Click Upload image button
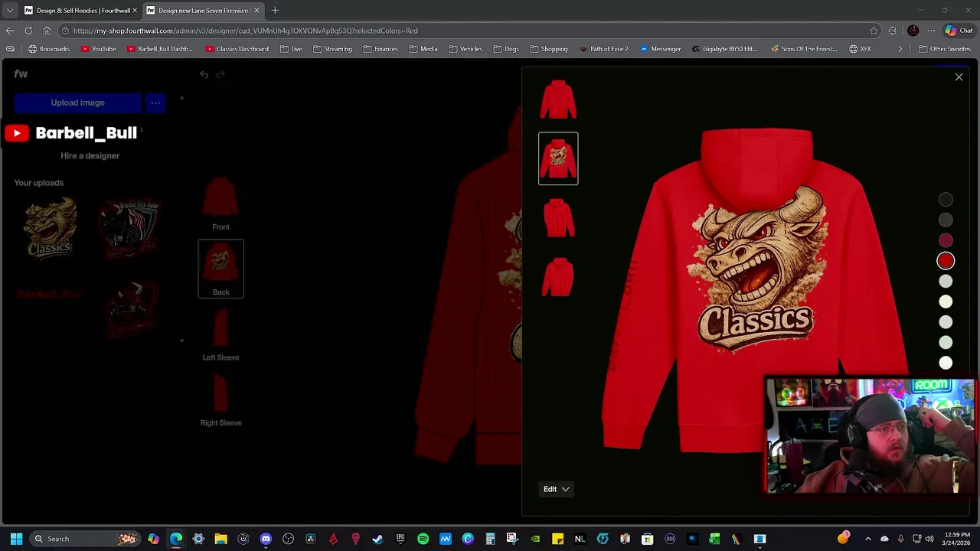 (77, 103)
